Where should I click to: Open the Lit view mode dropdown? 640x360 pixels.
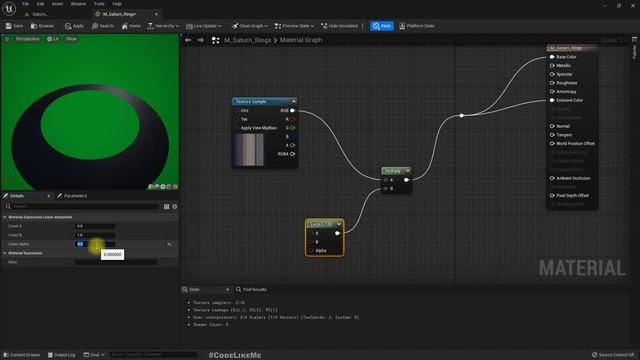[x=53, y=39]
